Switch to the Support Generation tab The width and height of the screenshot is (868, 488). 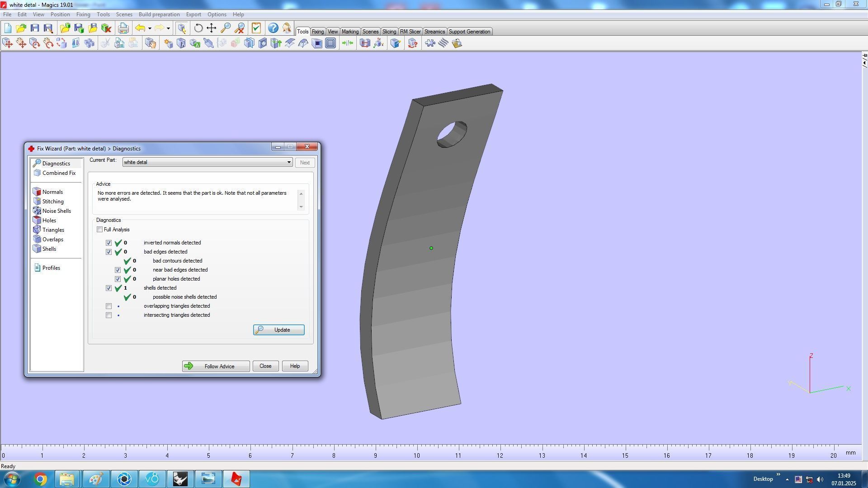[x=469, y=32]
